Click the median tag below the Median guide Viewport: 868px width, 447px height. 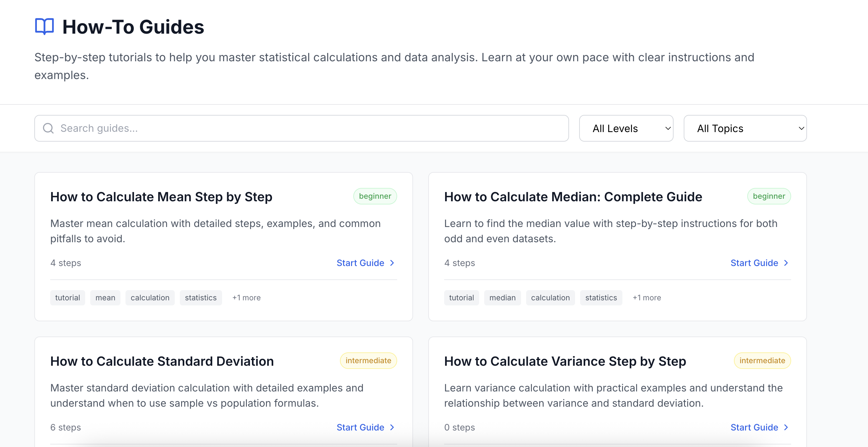pos(502,297)
